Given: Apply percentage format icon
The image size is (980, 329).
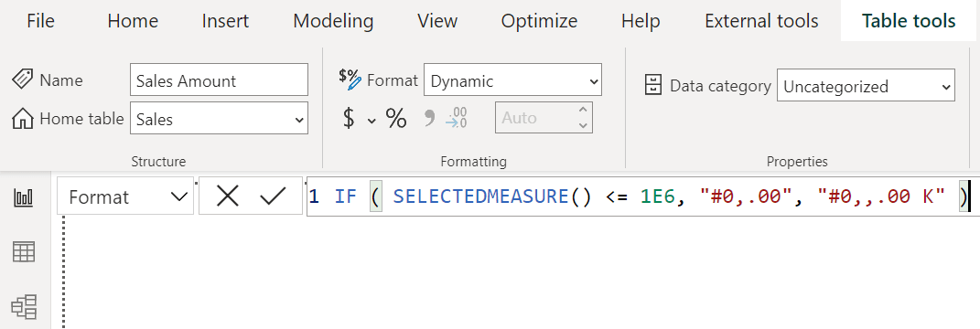Looking at the screenshot, I should point(395,117).
